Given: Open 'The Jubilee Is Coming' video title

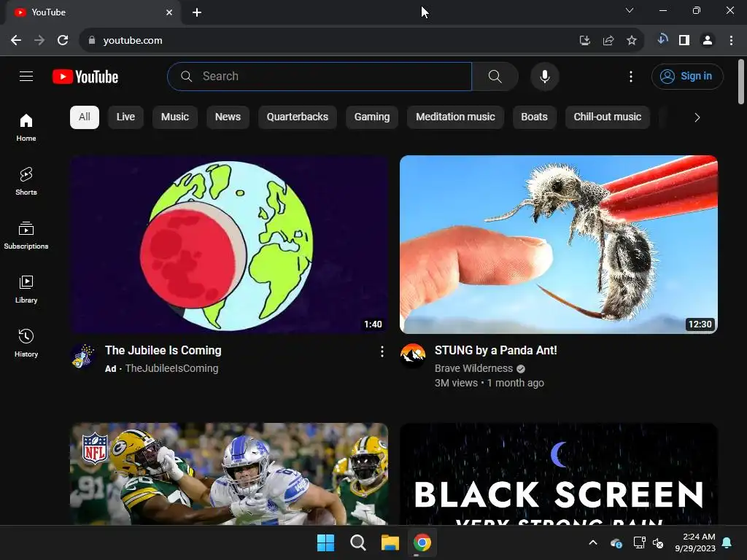Looking at the screenshot, I should (163, 351).
